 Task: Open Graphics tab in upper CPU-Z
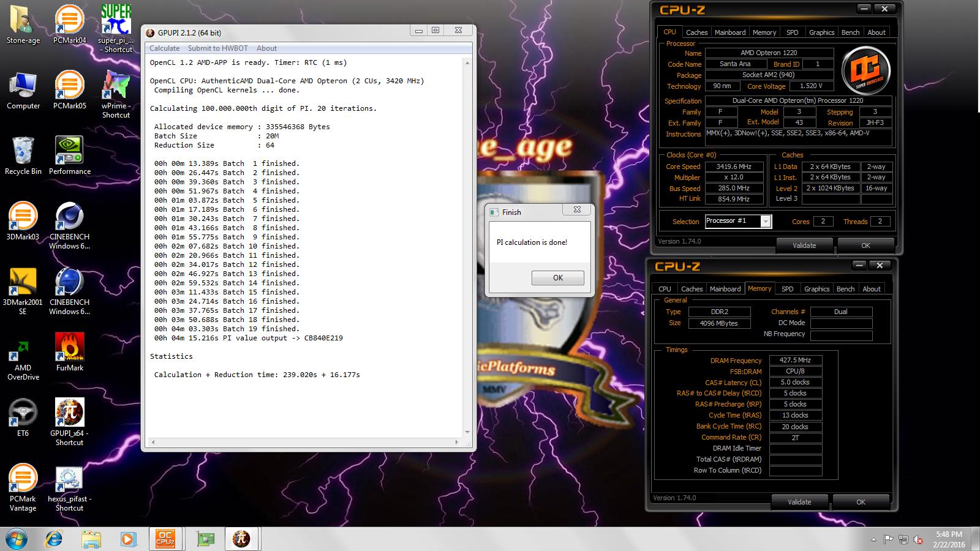point(821,32)
